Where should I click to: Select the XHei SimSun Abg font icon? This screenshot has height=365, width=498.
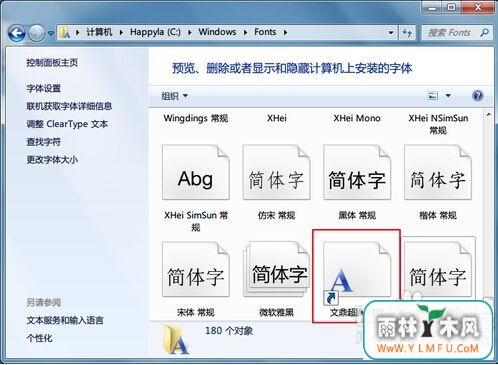196,172
